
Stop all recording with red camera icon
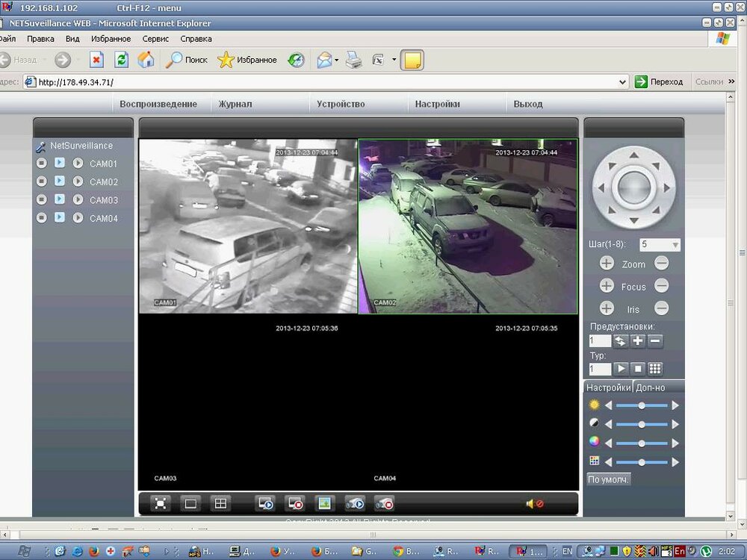[x=384, y=503]
